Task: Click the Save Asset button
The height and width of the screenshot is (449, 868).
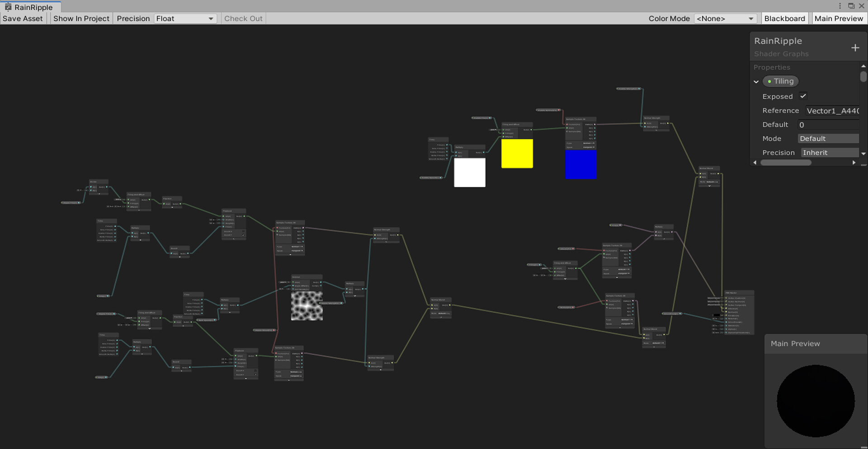Action: point(23,19)
